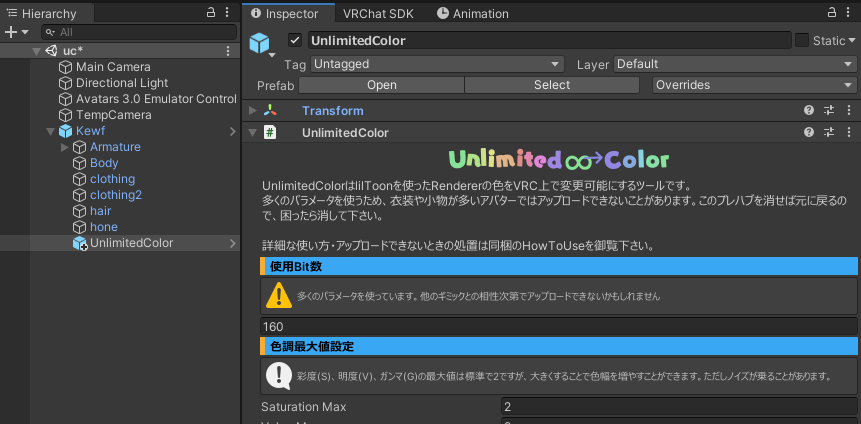Open Transform component presets icon
Viewport: 861px width, 424px height.
point(829,110)
